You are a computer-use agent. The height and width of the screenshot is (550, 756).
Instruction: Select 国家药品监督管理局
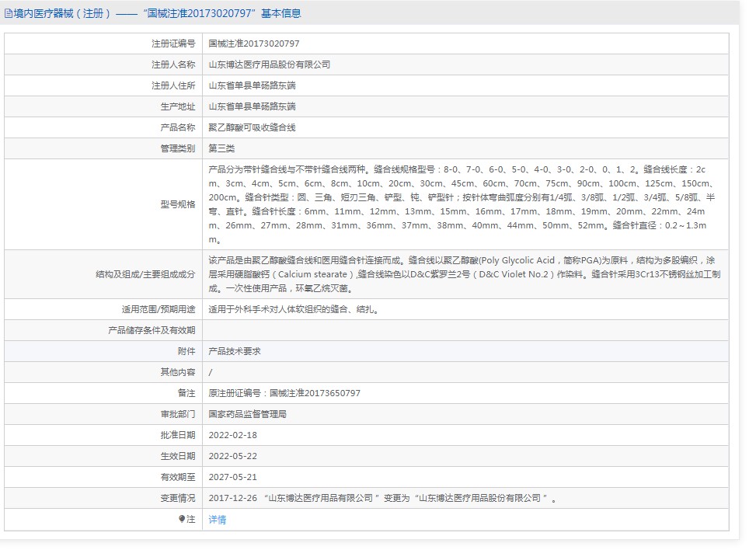click(x=247, y=414)
